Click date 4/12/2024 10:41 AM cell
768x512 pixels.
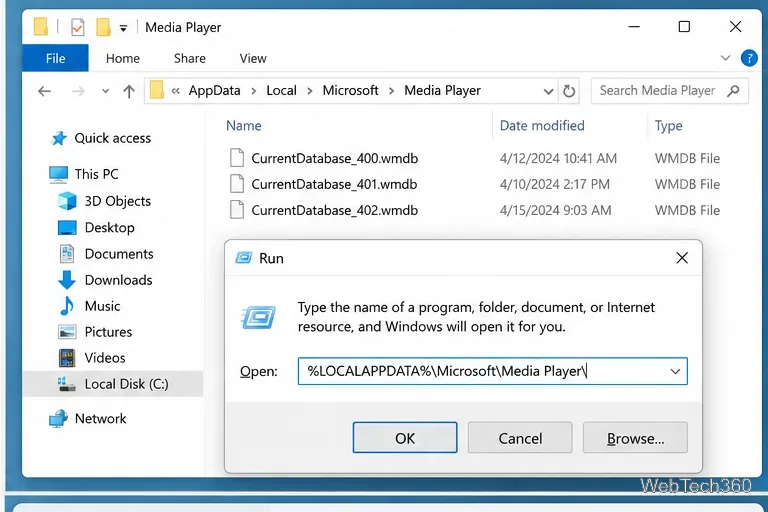pos(558,158)
